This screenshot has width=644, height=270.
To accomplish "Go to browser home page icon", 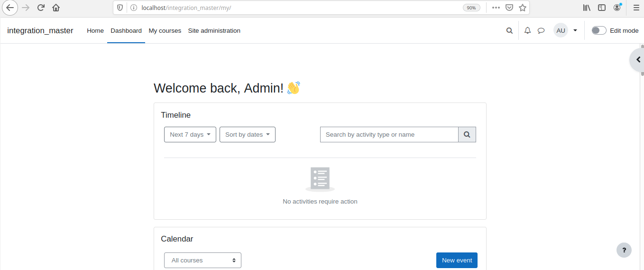I will point(56,8).
